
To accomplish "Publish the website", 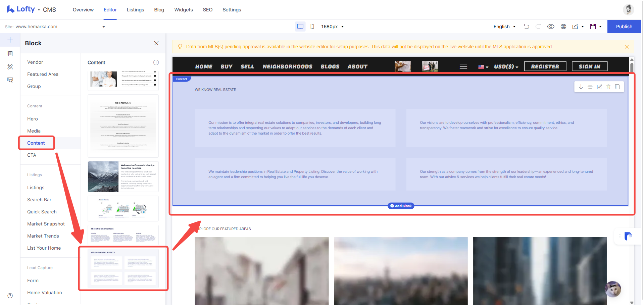I will tap(624, 27).
